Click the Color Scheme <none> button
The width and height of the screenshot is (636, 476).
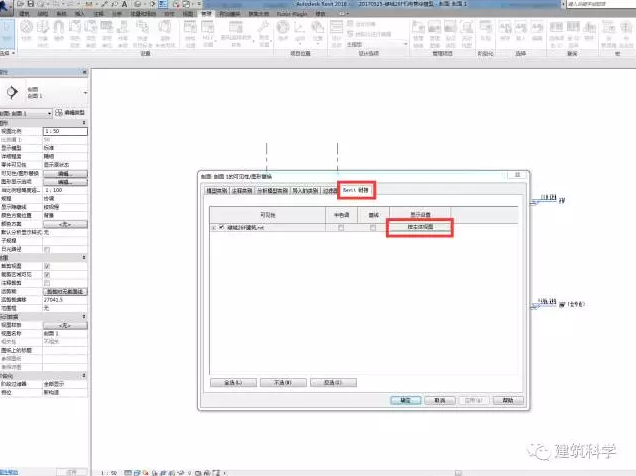coord(65,224)
